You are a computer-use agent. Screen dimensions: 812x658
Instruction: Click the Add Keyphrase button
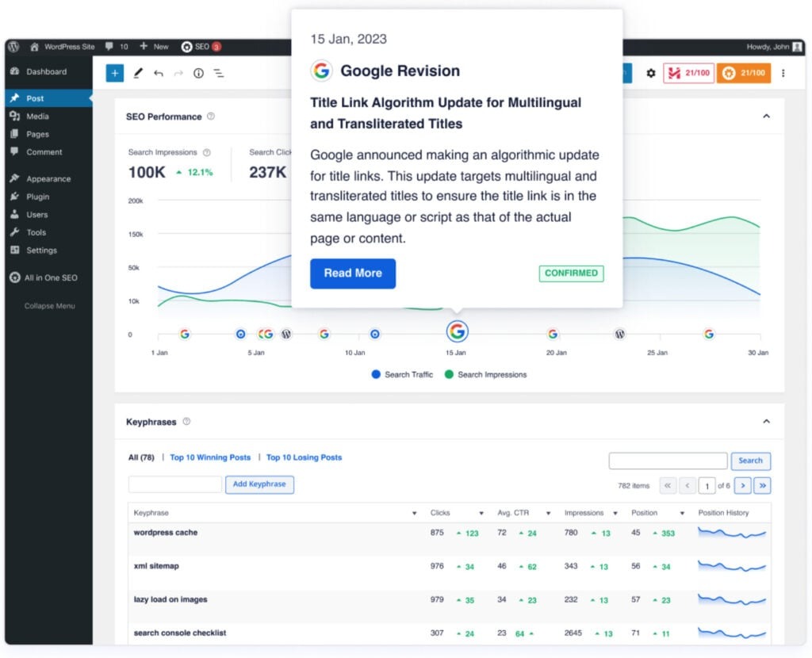click(260, 484)
